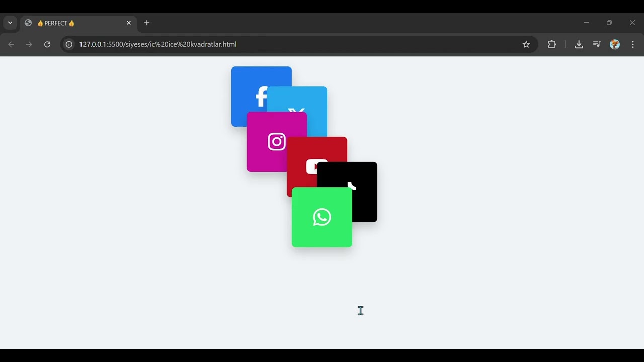Open the browser Downloads icon

coord(579,44)
